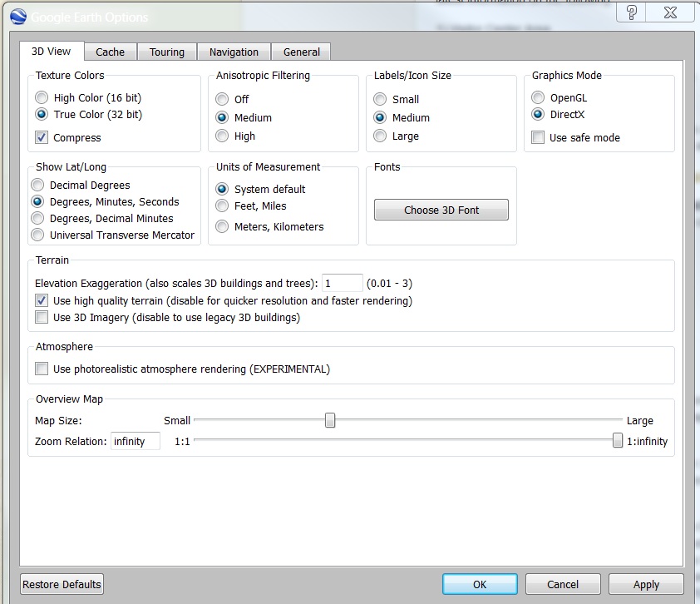This screenshot has height=604, width=700.
Task: Click Restore Defaults button
Action: [x=62, y=584]
